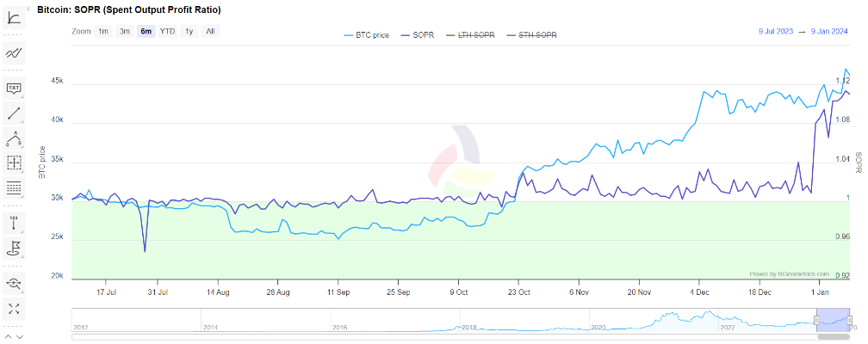
Task: Click the navigator selected blue window
Action: (834, 321)
